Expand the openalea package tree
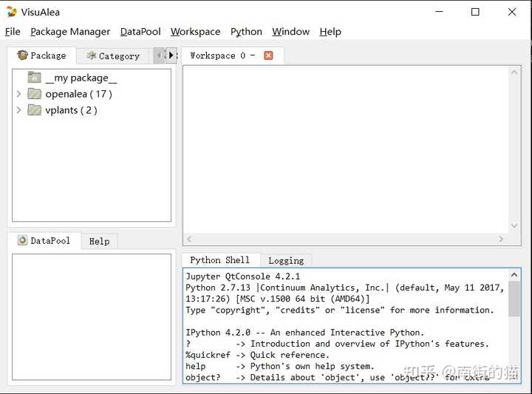 pos(18,94)
